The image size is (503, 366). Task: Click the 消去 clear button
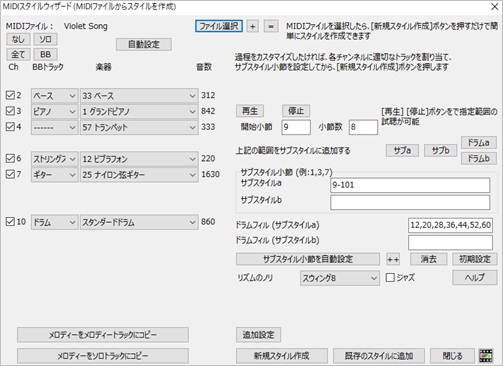(x=429, y=259)
